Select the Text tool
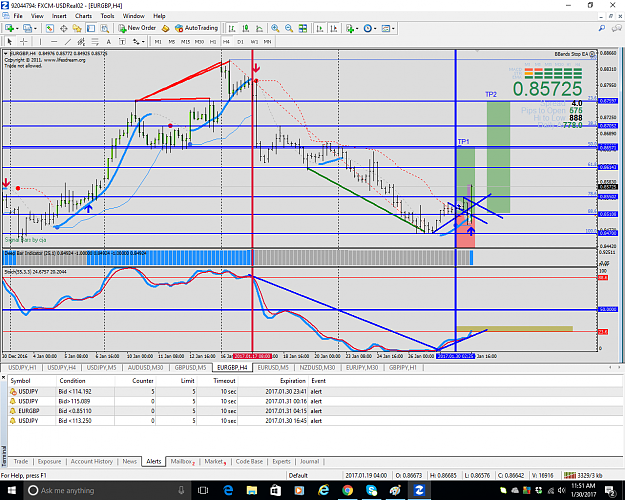Screen dimensions: 625x500 (x=108, y=41)
